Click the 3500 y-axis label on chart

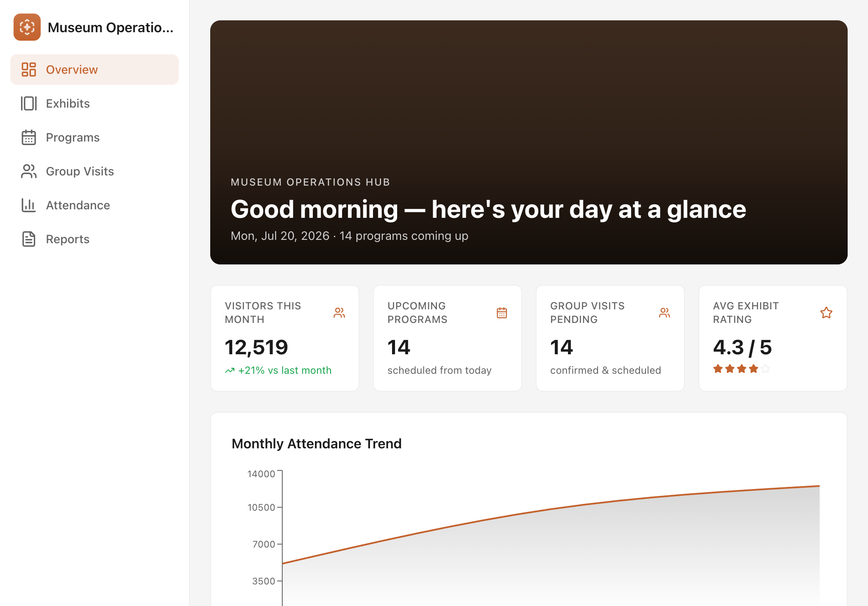(264, 581)
